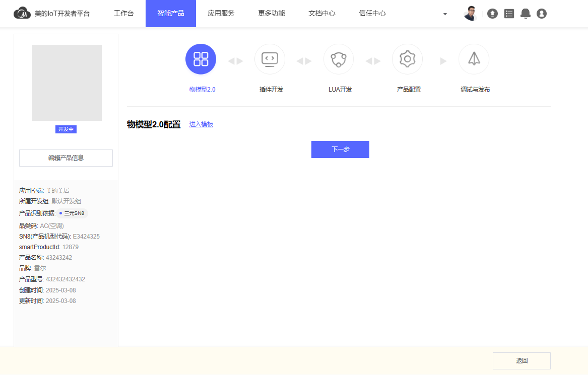Select the 调试与发布 paper plane icon
588x380 pixels.
point(474,59)
